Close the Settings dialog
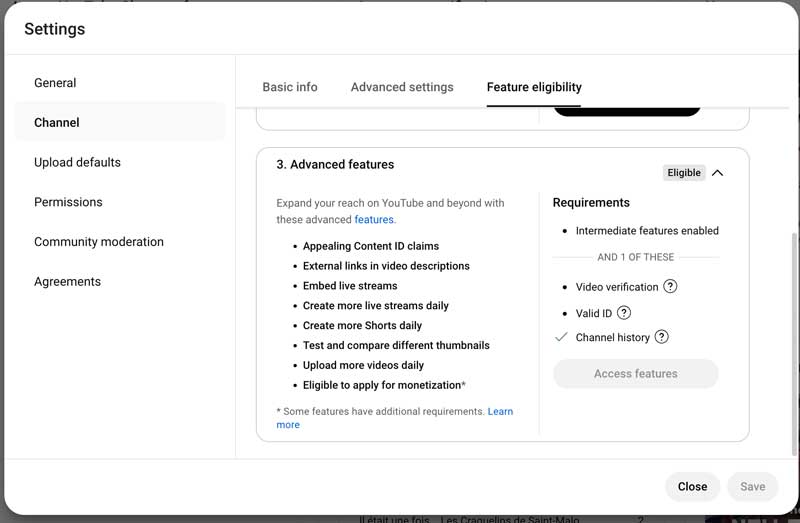Viewport: 800px width, 523px height. (692, 487)
